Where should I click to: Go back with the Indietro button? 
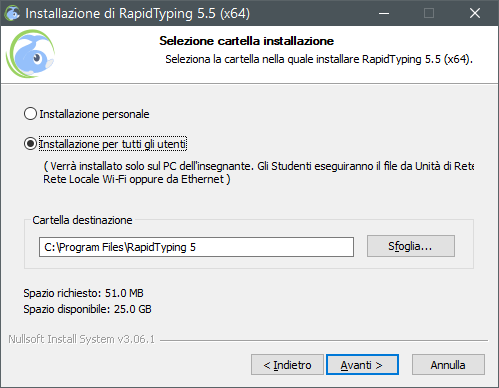(287, 365)
